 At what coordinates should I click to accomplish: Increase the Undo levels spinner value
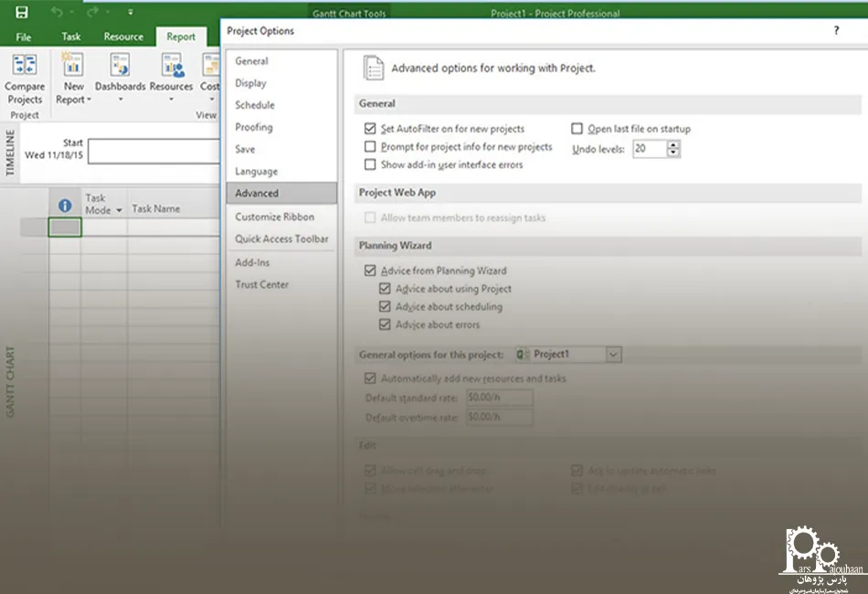[x=673, y=144]
